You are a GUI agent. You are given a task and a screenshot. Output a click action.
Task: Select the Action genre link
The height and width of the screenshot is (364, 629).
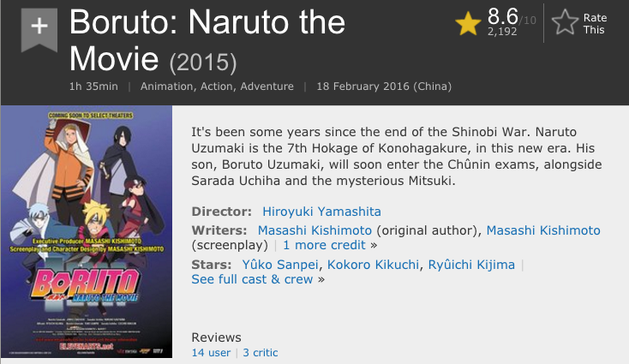click(x=216, y=87)
